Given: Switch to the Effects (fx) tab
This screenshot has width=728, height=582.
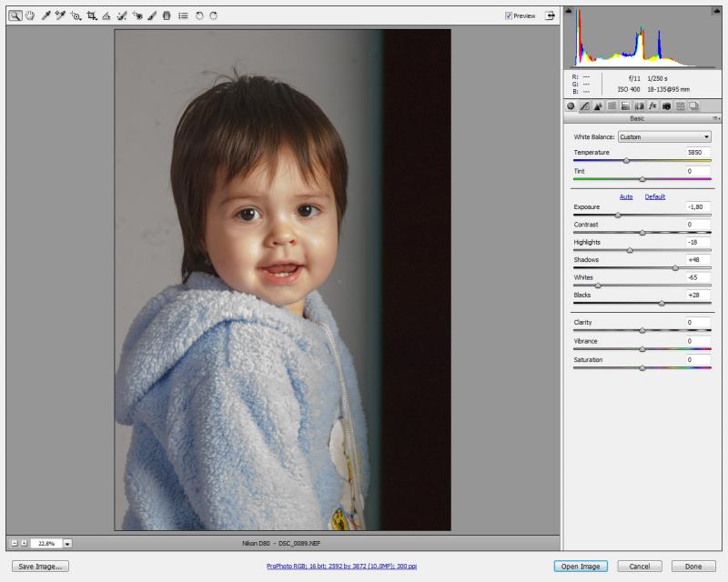Looking at the screenshot, I should click(x=652, y=106).
